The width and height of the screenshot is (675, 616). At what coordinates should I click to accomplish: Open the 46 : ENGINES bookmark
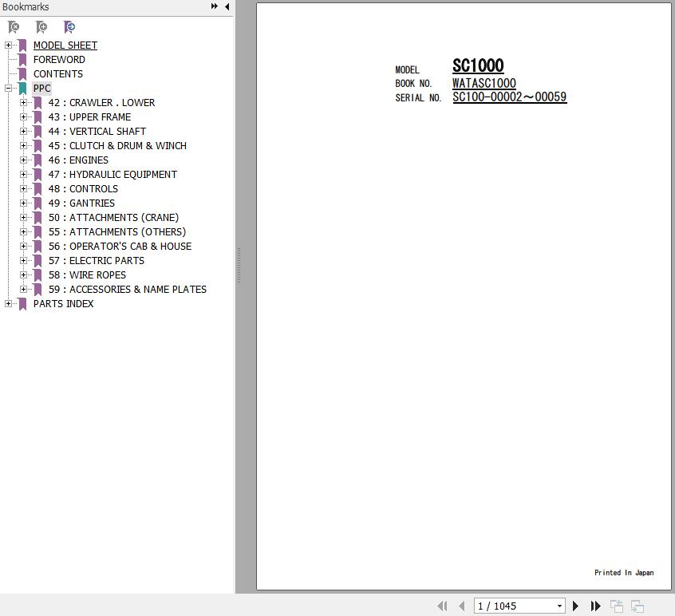(x=78, y=160)
